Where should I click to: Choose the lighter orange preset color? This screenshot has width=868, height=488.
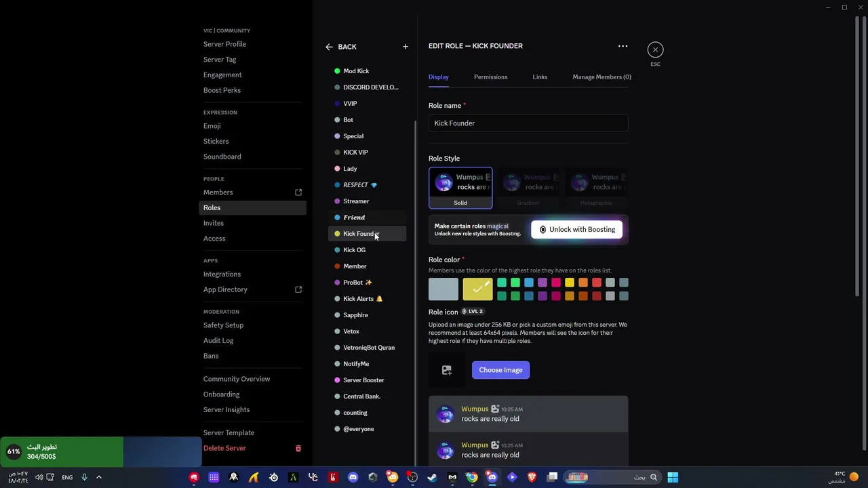pos(583,283)
